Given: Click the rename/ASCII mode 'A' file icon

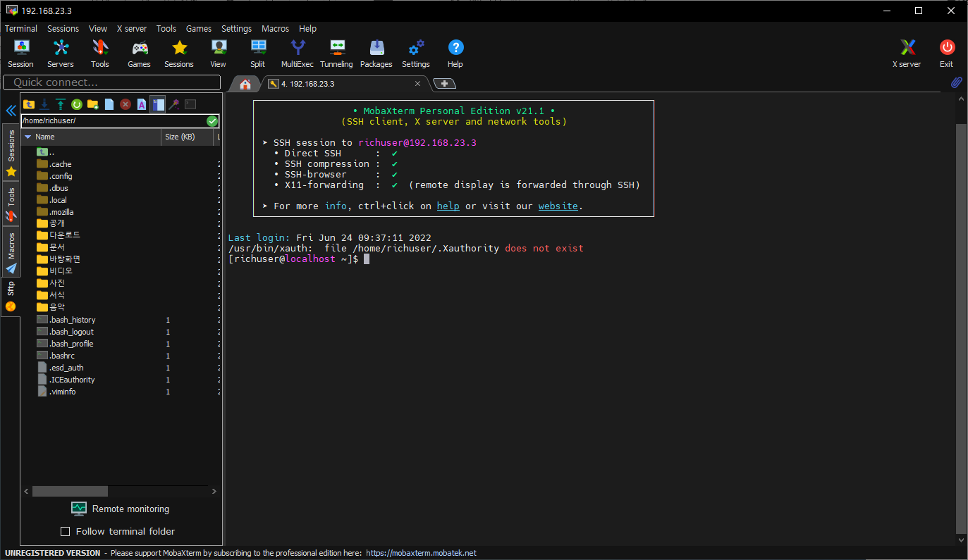Looking at the screenshot, I should [142, 104].
